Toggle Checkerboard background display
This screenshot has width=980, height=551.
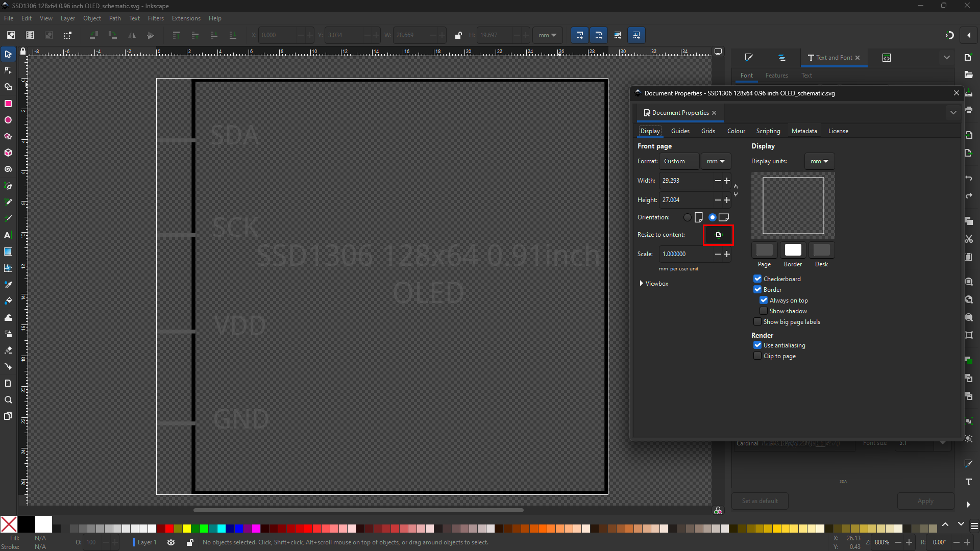point(758,279)
